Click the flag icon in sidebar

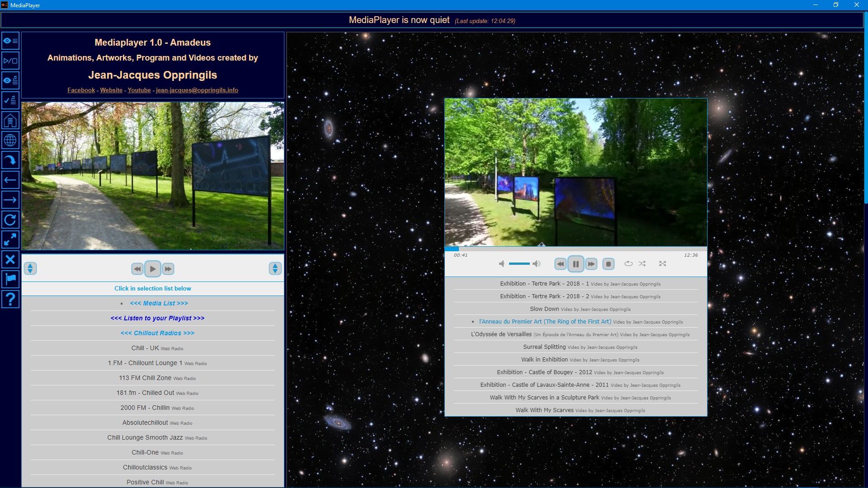point(10,279)
